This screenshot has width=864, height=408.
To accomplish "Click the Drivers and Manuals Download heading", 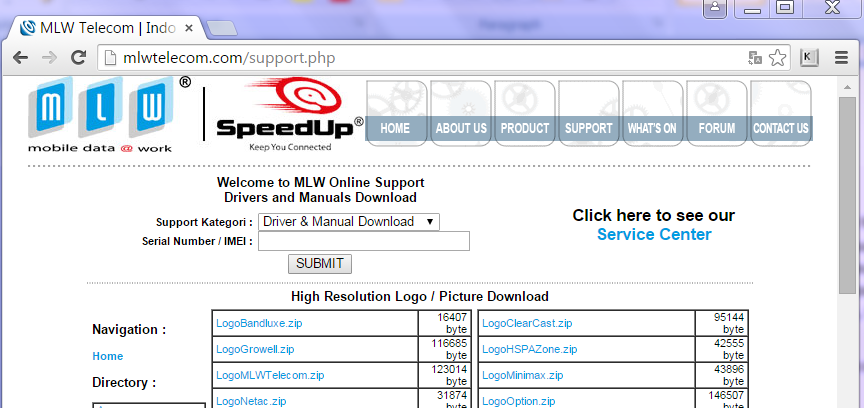I will point(320,197).
